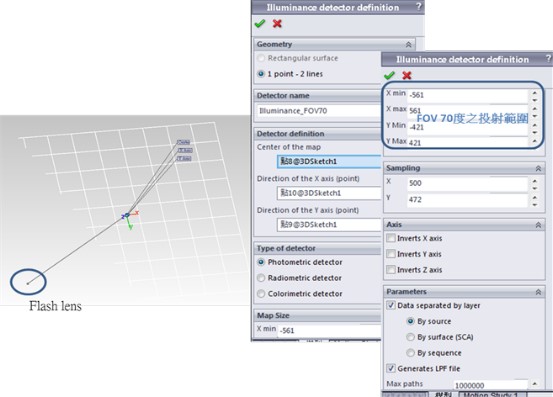553x397 pixels.
Task: Choose By surface (SCA) option
Action: pyautogui.click(x=410, y=337)
